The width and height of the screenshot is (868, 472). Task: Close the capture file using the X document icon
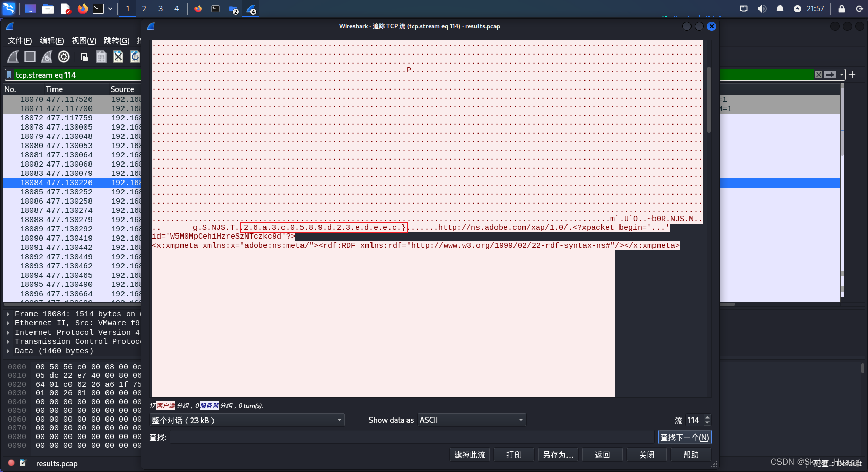pyautogui.click(x=118, y=57)
